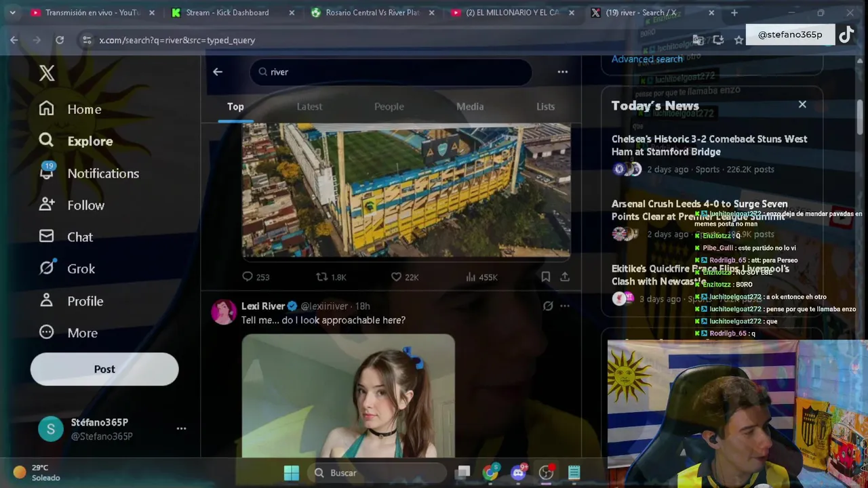Click the taskbar Buscar search field
This screenshot has height=488, width=868.
click(376, 472)
